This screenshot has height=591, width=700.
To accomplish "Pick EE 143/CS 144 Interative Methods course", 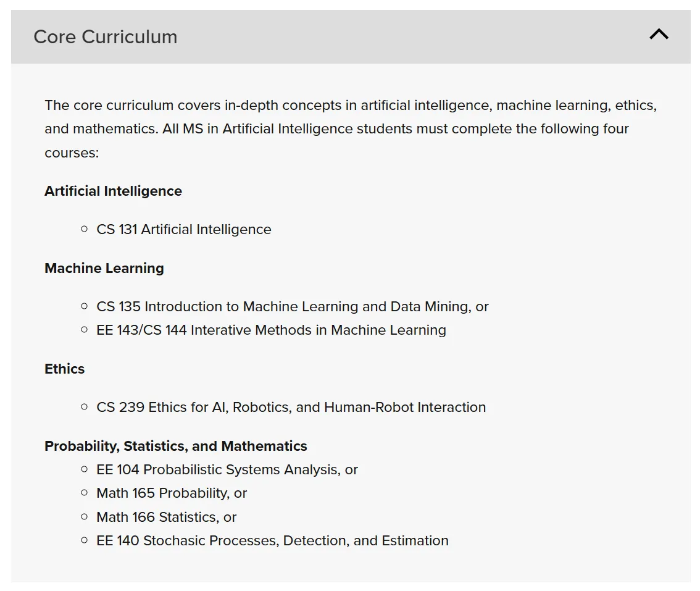I will point(271,330).
